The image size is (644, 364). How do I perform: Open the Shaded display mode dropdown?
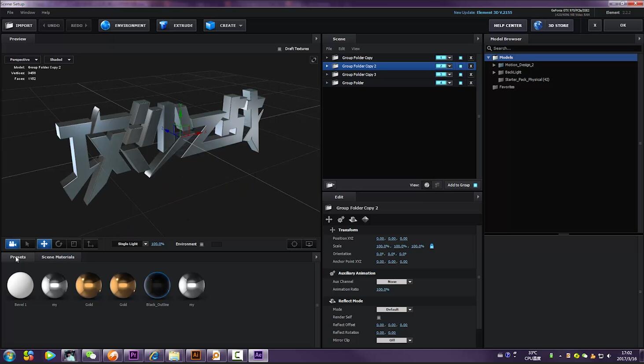click(x=59, y=60)
